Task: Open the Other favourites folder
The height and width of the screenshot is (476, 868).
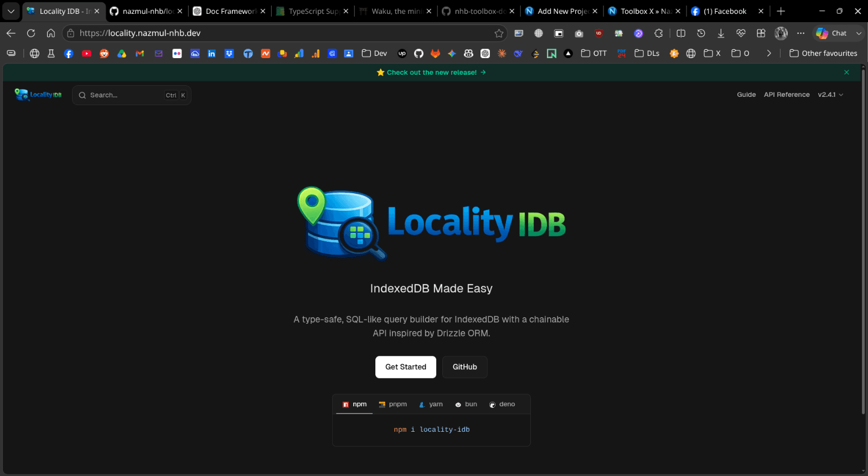Action: tap(823, 54)
